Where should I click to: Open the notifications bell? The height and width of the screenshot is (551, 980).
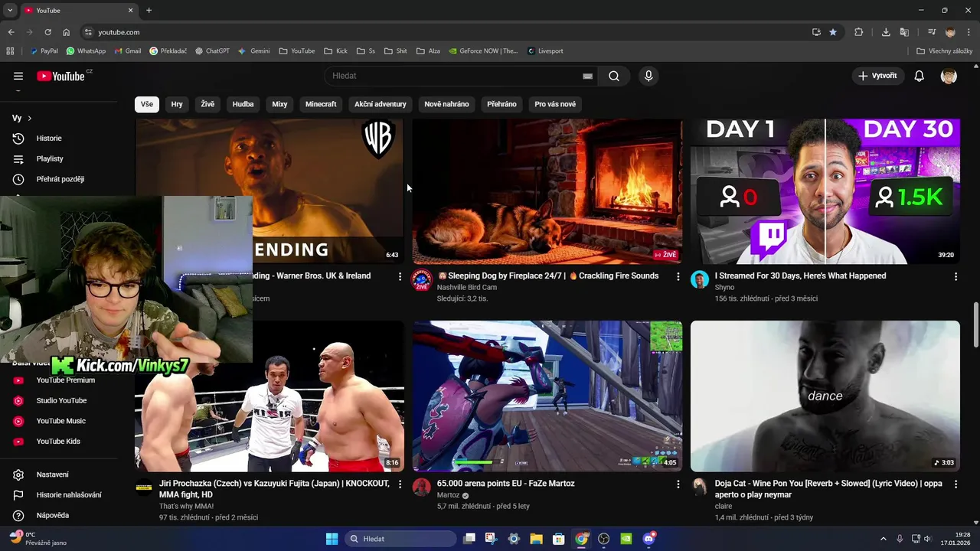(x=920, y=76)
